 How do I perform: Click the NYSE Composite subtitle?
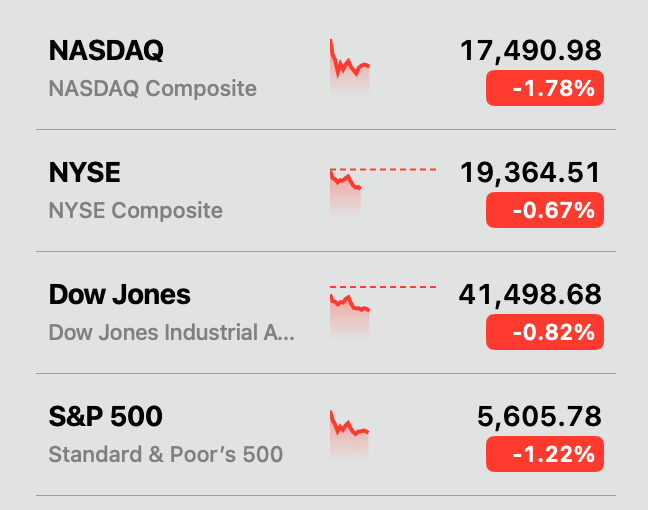click(x=135, y=210)
